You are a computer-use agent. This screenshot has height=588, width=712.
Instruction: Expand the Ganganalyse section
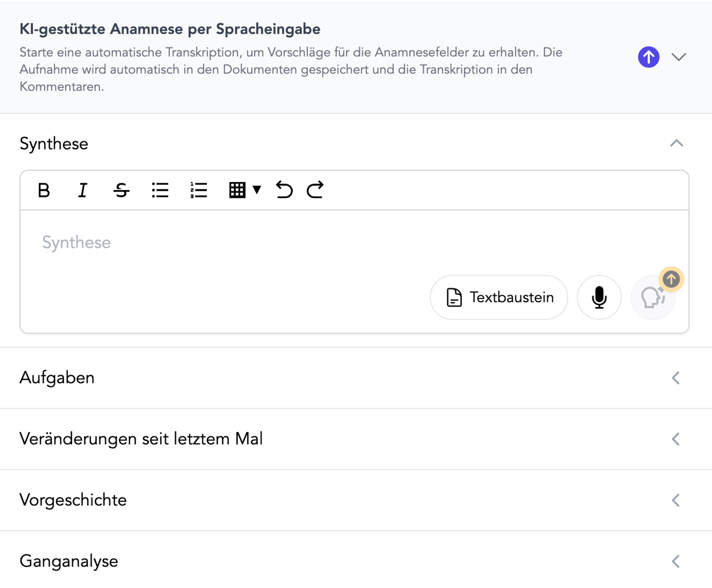pyautogui.click(x=675, y=561)
